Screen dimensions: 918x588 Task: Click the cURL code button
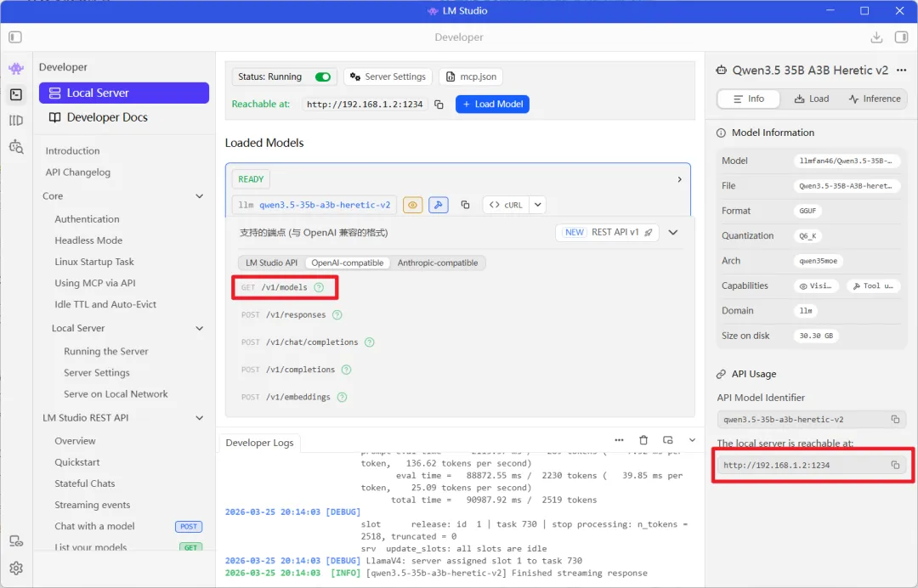pos(506,205)
